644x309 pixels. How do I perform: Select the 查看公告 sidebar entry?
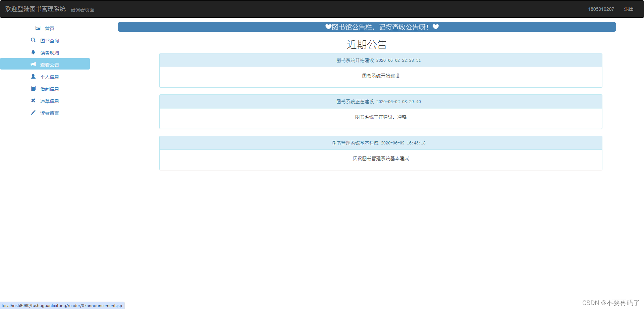point(45,64)
